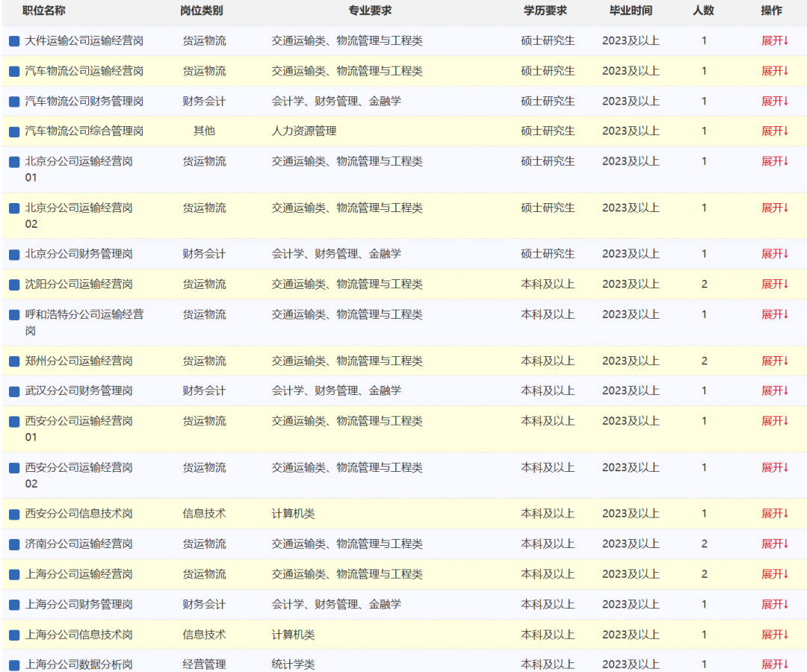Expand details for 大件运输公司运输经营岗 via 展开
Screen dimensions: 807x672
click(x=775, y=40)
